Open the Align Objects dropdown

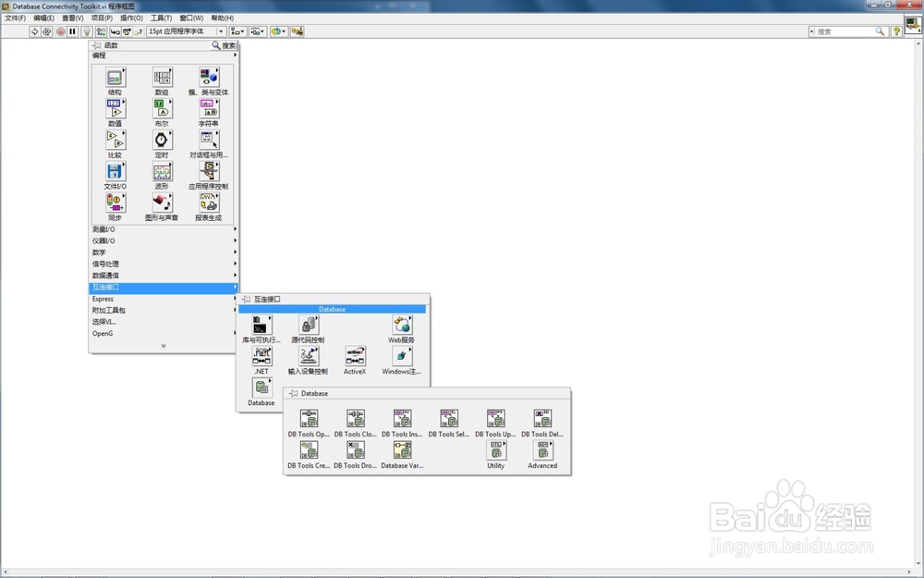click(238, 31)
